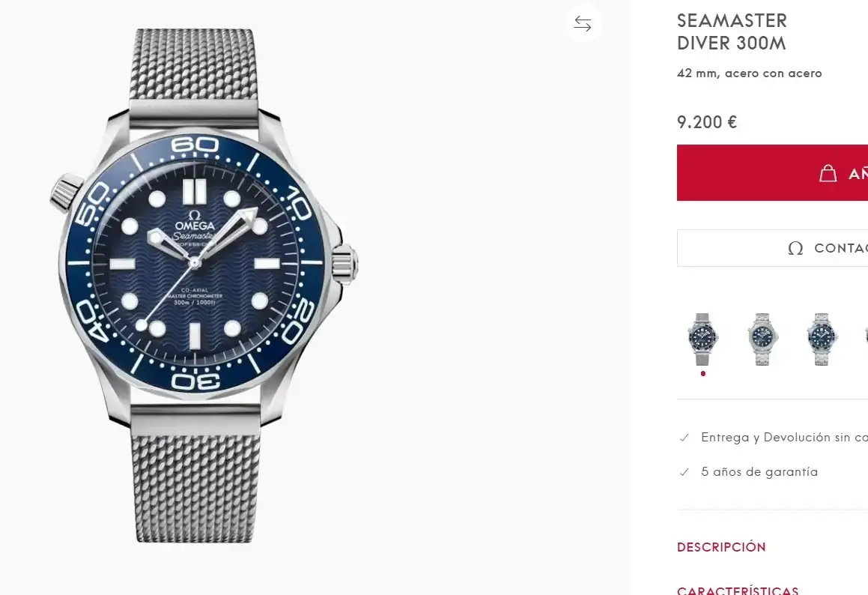
Task: Click the shopping bag icon in red button
Action: click(828, 173)
